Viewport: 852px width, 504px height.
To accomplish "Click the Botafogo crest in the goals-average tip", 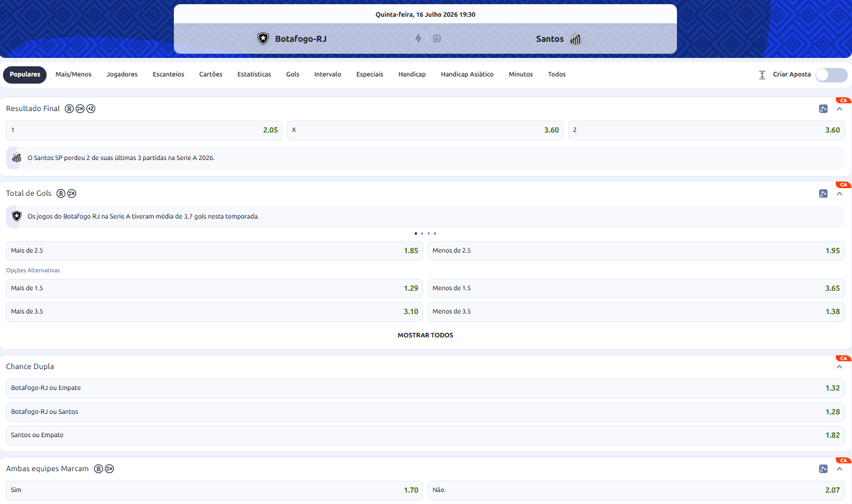I will tap(17, 216).
